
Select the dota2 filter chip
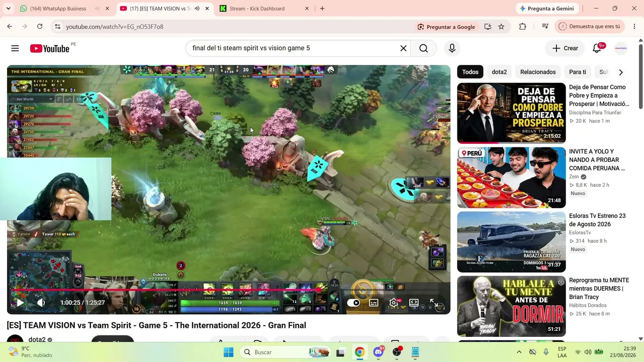499,72
